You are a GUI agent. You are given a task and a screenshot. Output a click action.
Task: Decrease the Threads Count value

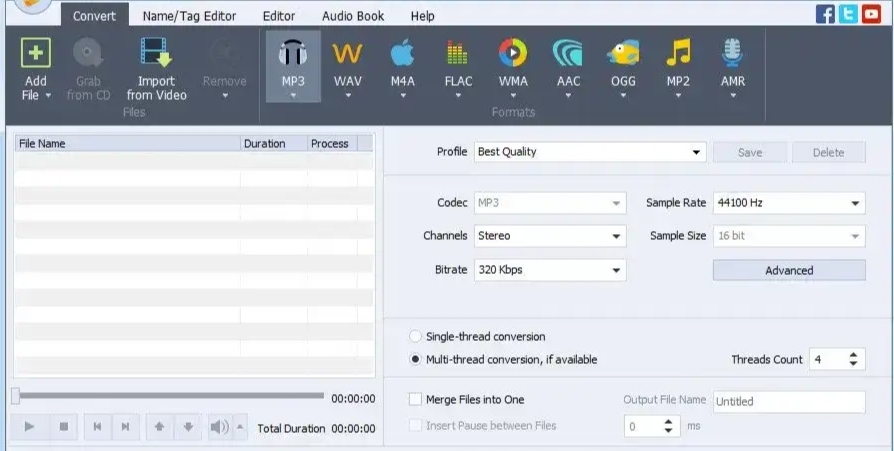[853, 364]
